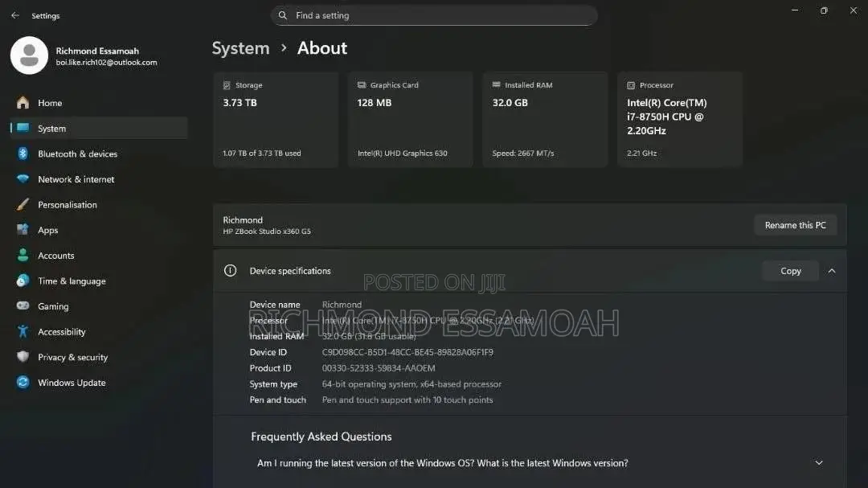
Task: Open Privacy & security settings
Action: coord(99,357)
